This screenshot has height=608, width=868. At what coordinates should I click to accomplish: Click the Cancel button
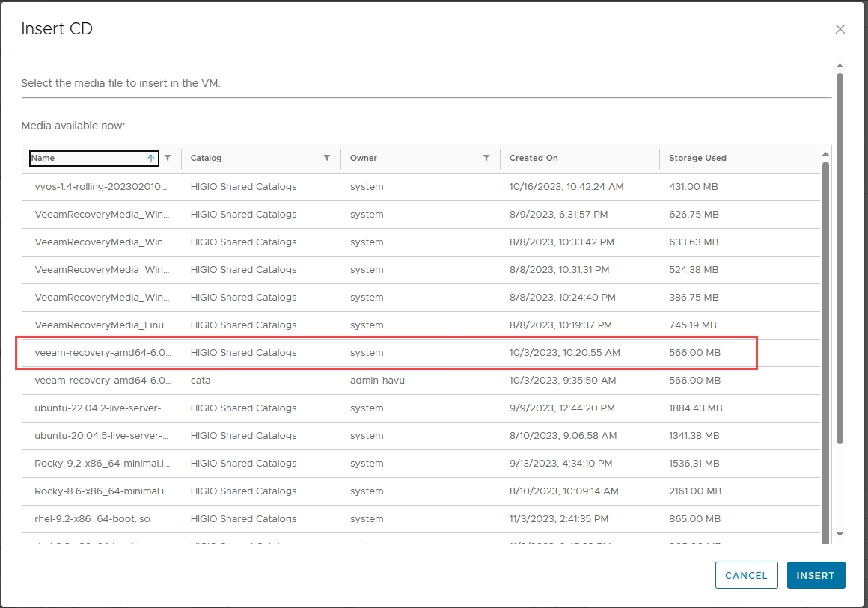pos(746,575)
